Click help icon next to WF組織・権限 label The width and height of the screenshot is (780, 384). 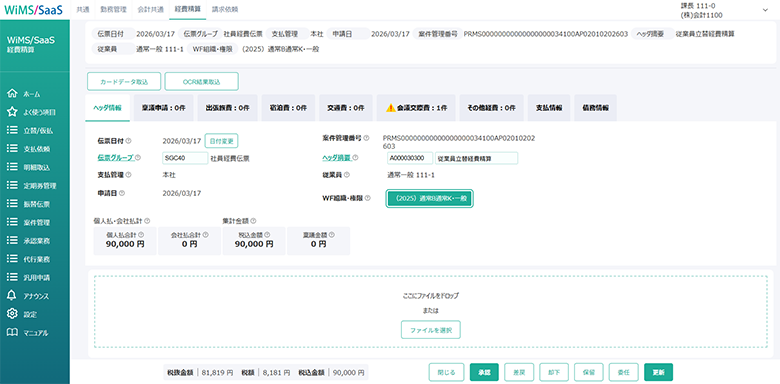click(x=368, y=198)
